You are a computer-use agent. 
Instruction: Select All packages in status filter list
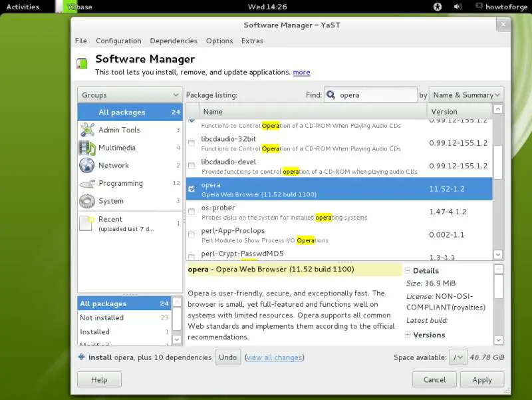(x=124, y=303)
